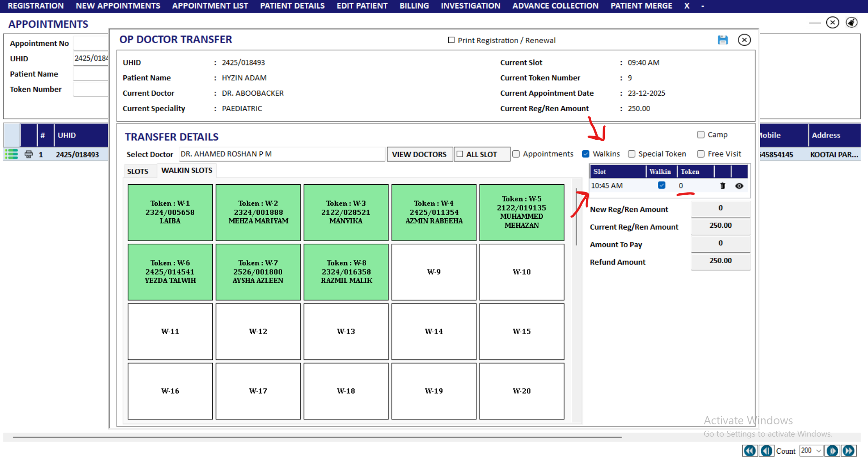The image size is (868, 457).
Task: Select the empty W-9 walkin slot
Action: 434,272
